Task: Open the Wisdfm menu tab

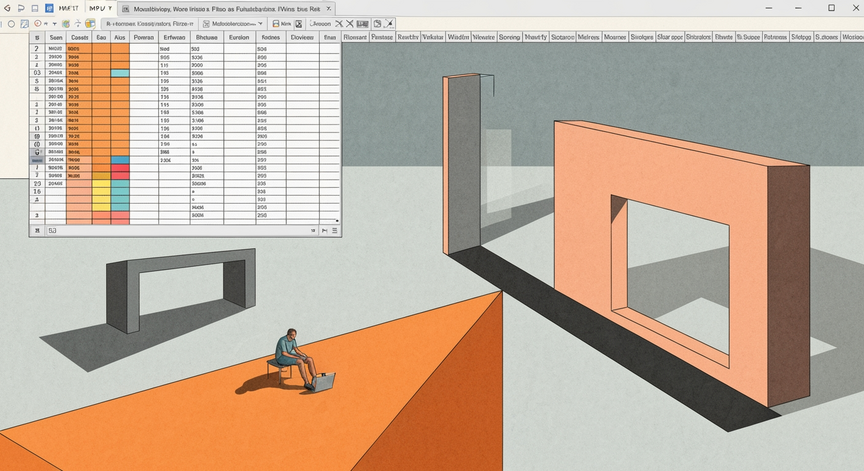Action: coord(458,37)
